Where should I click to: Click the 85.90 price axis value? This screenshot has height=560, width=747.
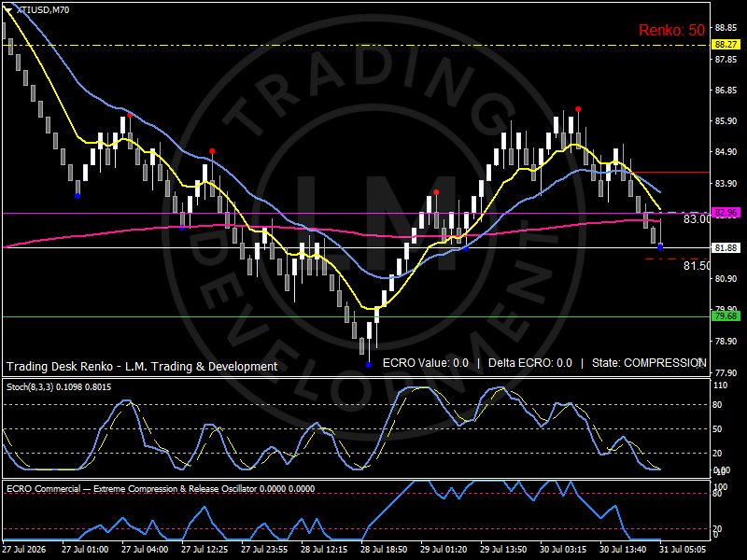726,121
